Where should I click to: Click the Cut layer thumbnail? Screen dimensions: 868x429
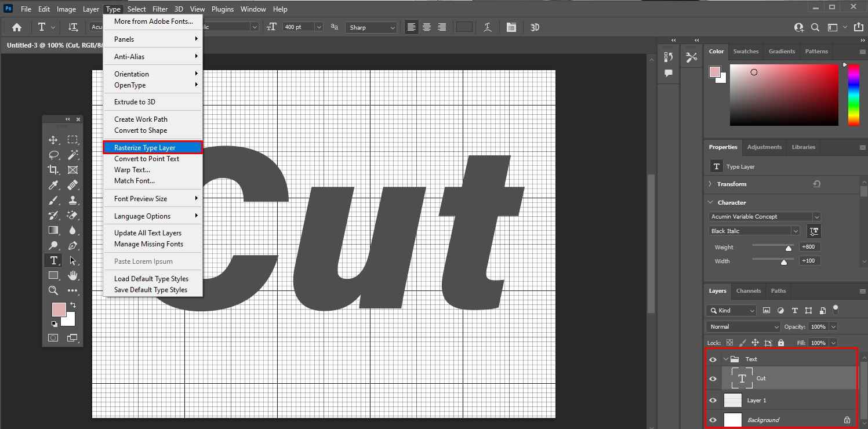[741, 378]
